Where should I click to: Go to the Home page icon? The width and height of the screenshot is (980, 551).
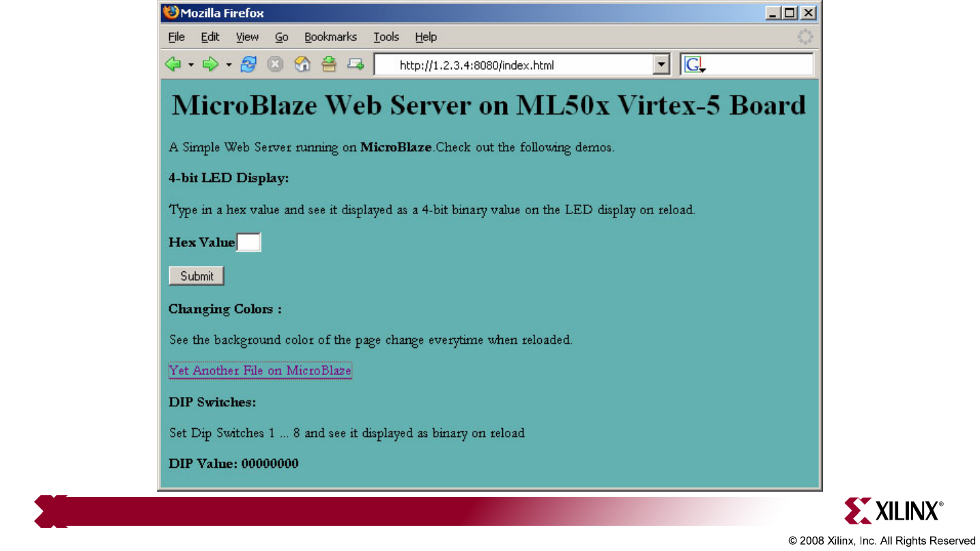pos(302,64)
